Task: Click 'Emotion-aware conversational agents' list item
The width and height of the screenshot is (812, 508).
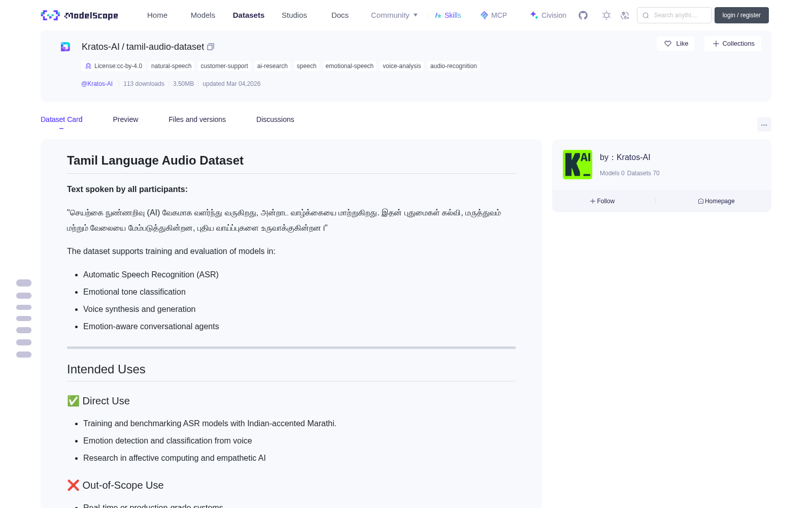Action: click(151, 327)
